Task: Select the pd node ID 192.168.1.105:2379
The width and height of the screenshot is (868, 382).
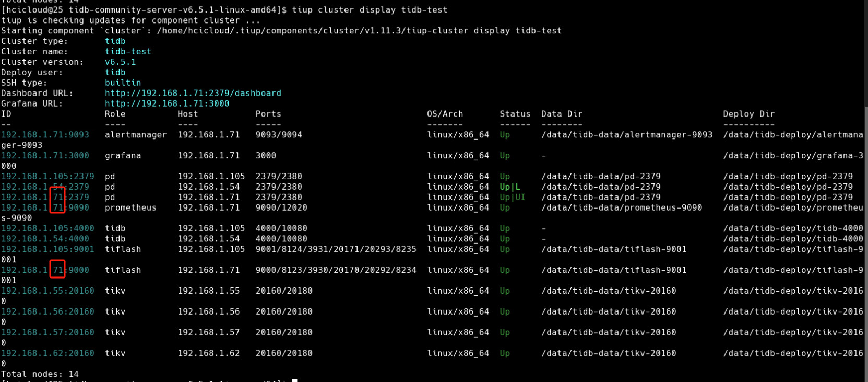Action: click(x=47, y=177)
